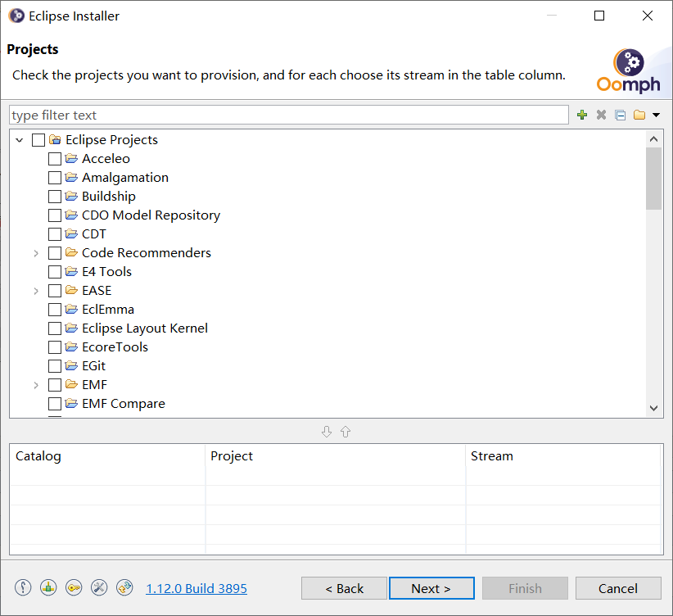This screenshot has height=616, width=673.
Task: Check the Eclipse Projects checkbox
Action: (38, 140)
